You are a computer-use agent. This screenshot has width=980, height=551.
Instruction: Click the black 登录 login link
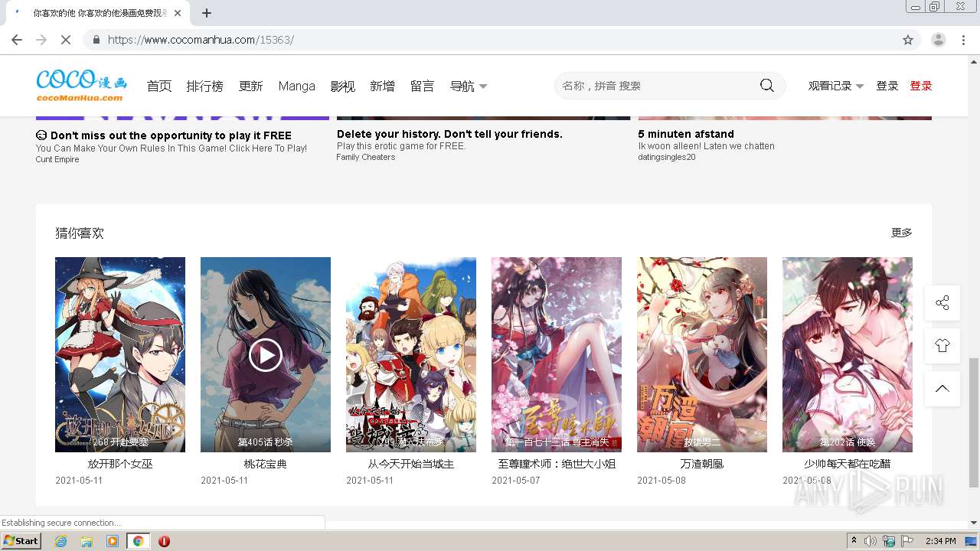(x=887, y=86)
